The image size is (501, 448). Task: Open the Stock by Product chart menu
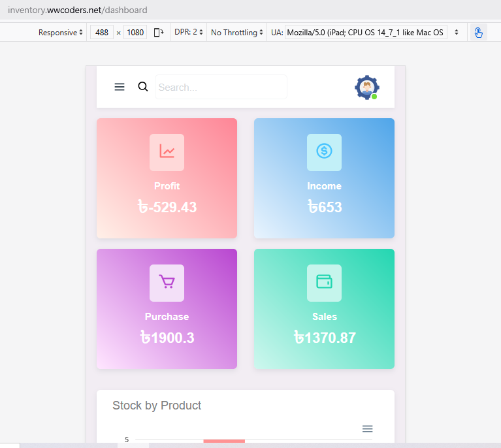pyautogui.click(x=368, y=429)
